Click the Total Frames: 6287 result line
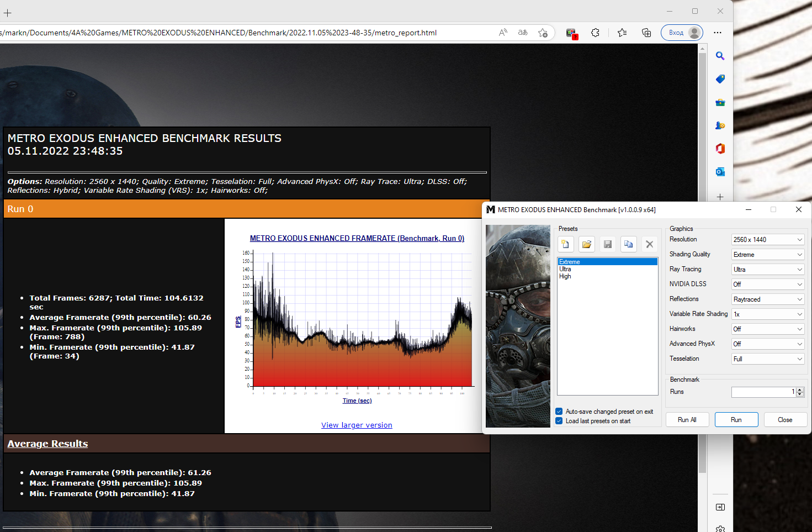 116,302
